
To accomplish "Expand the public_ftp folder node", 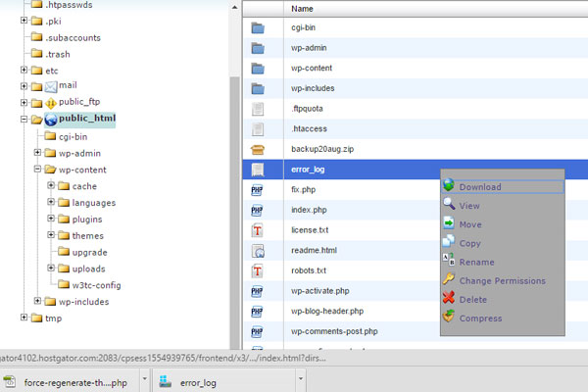I will [24, 103].
